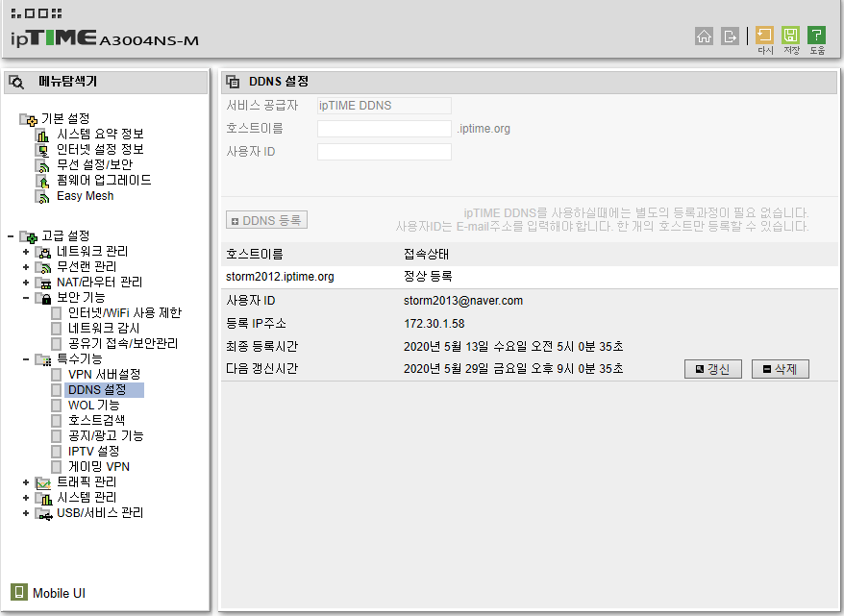
Task: Click the 네트워크 관리 folder icon
Action: tap(43, 252)
